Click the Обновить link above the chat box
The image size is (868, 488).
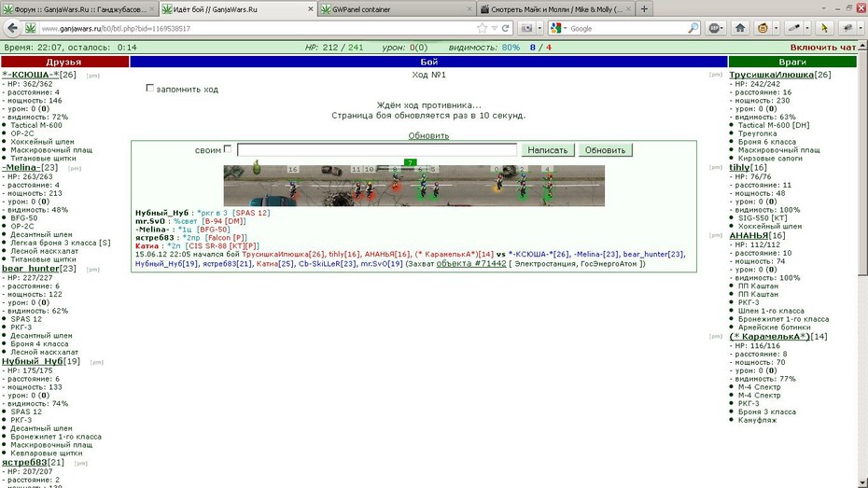point(428,135)
